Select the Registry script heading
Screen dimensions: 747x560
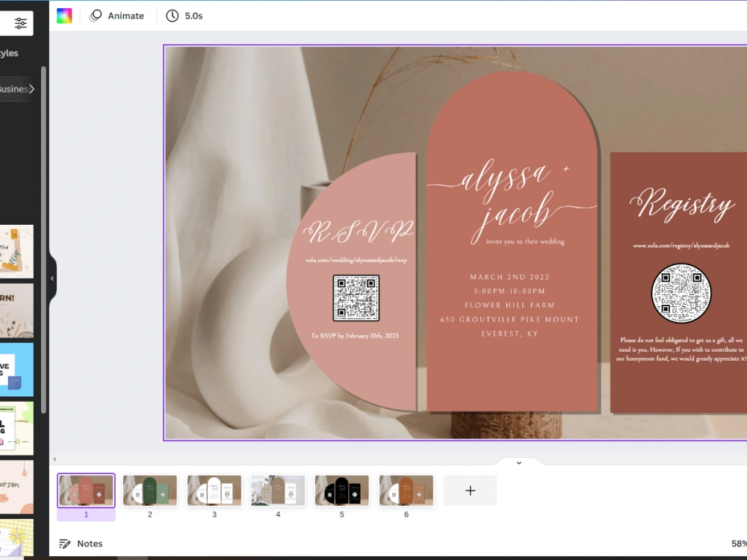pos(682,205)
